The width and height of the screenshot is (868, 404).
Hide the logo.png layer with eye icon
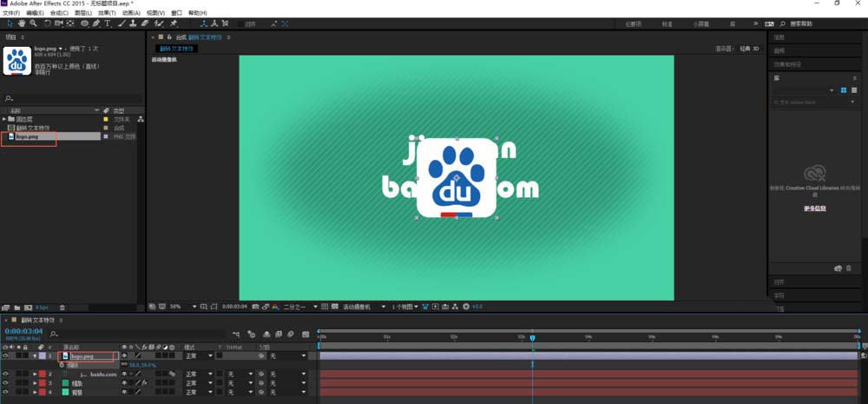[5, 356]
